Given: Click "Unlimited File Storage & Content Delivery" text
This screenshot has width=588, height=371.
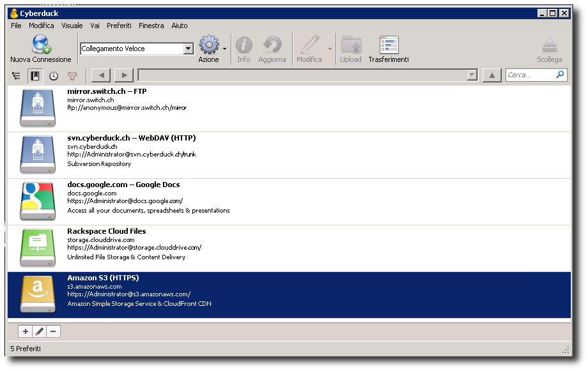Looking at the screenshot, I should [x=127, y=257].
